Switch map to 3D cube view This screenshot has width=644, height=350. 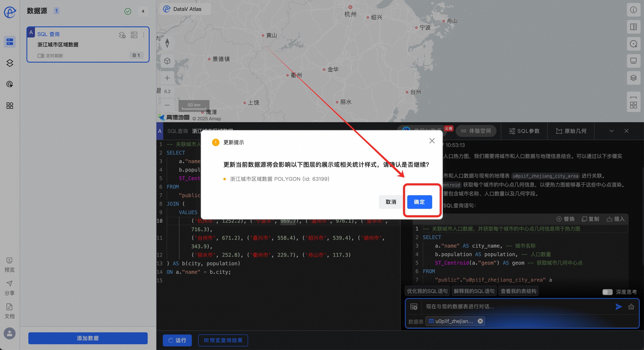167,61
